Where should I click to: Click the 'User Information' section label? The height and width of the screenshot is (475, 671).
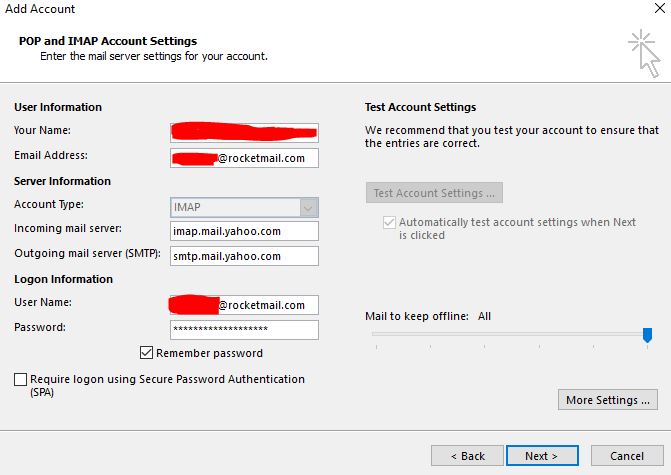pos(58,107)
